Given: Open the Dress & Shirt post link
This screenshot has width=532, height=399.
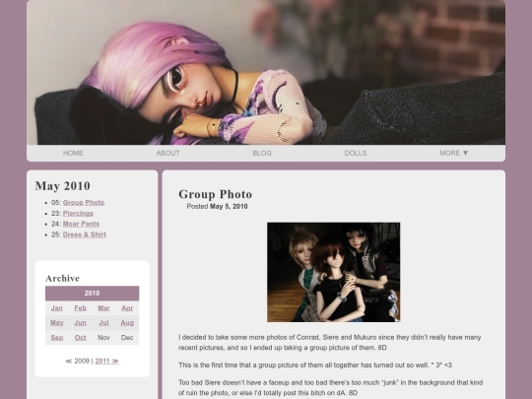Looking at the screenshot, I should (85, 234).
